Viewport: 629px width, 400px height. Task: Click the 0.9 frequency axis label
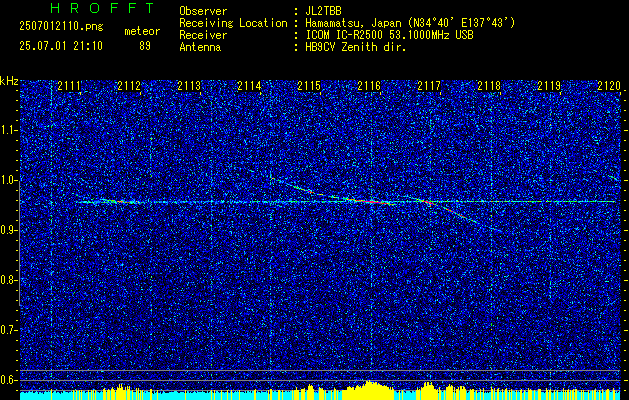tap(9, 230)
